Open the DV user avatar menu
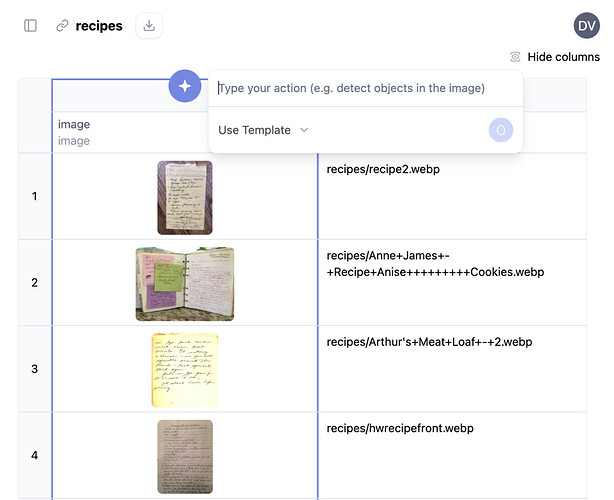Screen dimensions: 614x500 587,26
